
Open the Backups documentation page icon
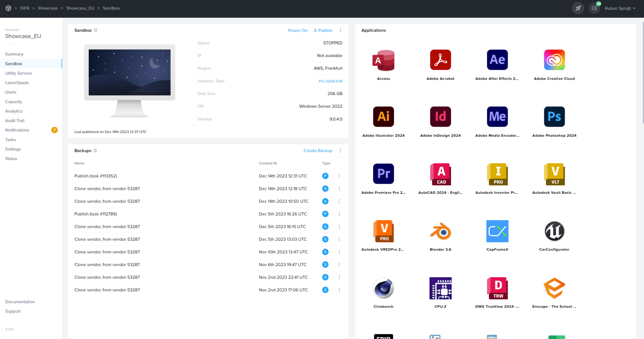coord(95,151)
